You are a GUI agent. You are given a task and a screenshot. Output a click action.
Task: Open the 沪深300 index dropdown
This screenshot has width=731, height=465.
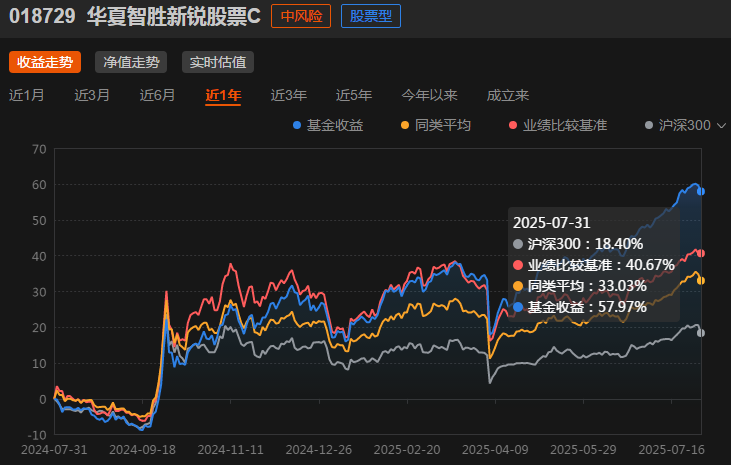point(685,125)
